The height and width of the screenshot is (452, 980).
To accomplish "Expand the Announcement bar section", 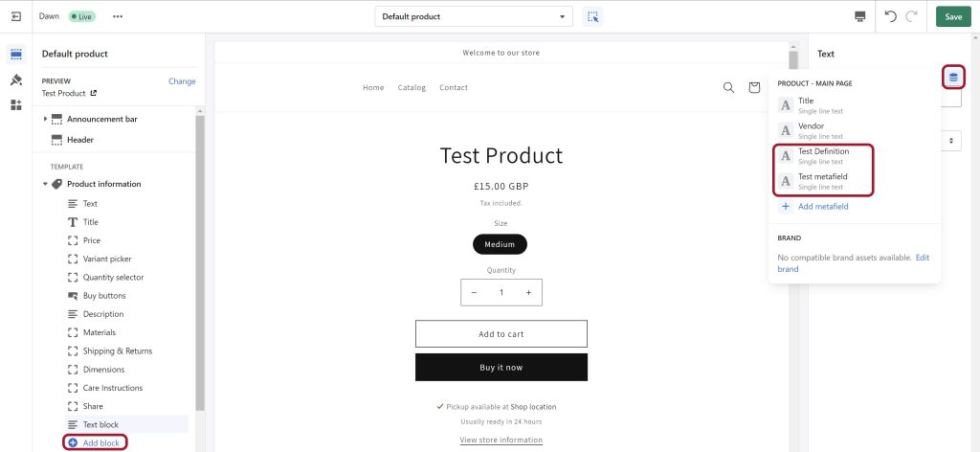I will (x=45, y=119).
